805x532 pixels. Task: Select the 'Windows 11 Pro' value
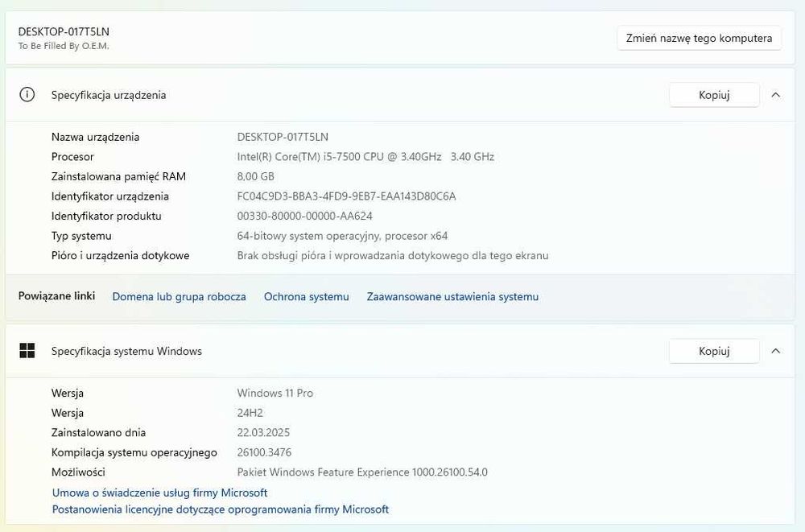275,394
